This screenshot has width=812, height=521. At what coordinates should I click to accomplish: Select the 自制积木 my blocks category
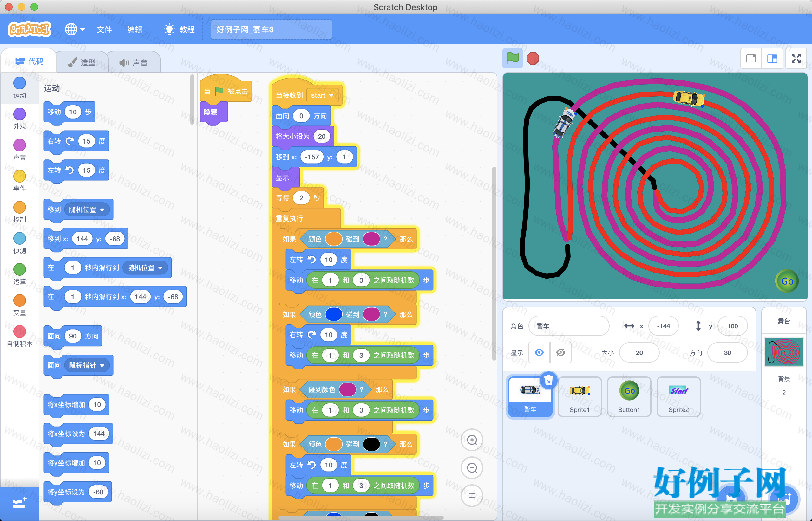(x=20, y=337)
